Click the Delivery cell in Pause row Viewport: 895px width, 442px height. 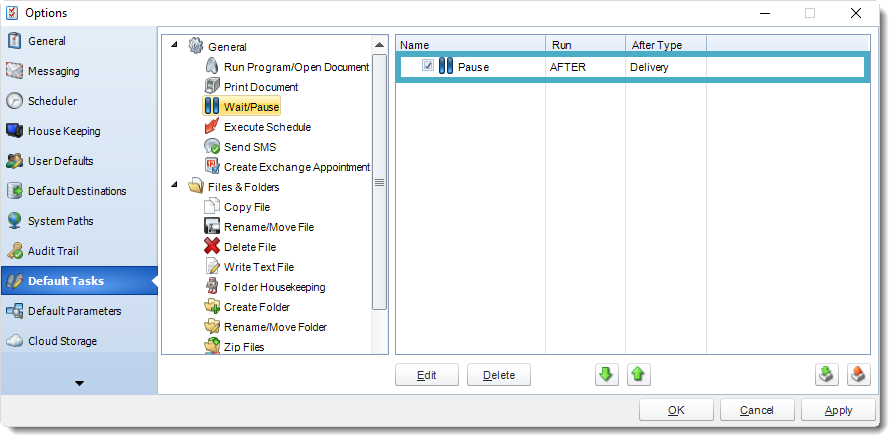(x=666, y=67)
